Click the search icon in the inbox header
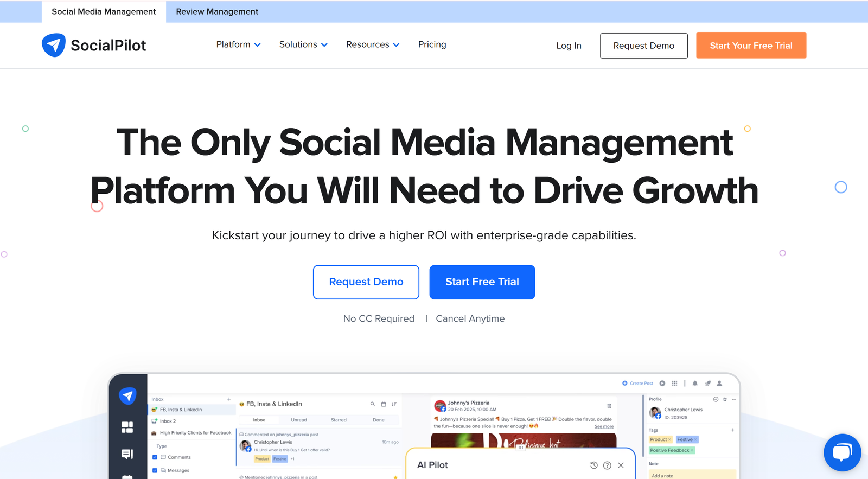Screen dimensions: 868x479 coord(373,404)
